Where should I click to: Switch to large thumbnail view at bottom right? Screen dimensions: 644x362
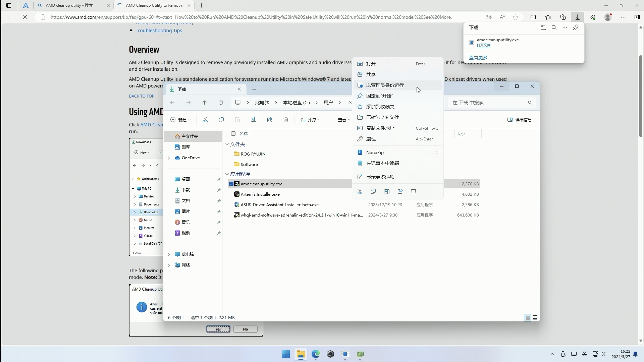pos(535,317)
